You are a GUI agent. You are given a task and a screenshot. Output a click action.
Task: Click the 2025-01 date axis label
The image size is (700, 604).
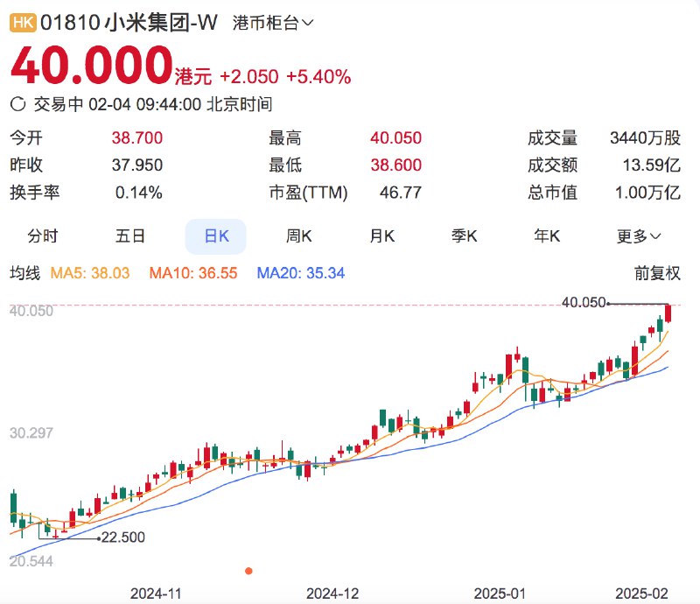[x=500, y=593]
